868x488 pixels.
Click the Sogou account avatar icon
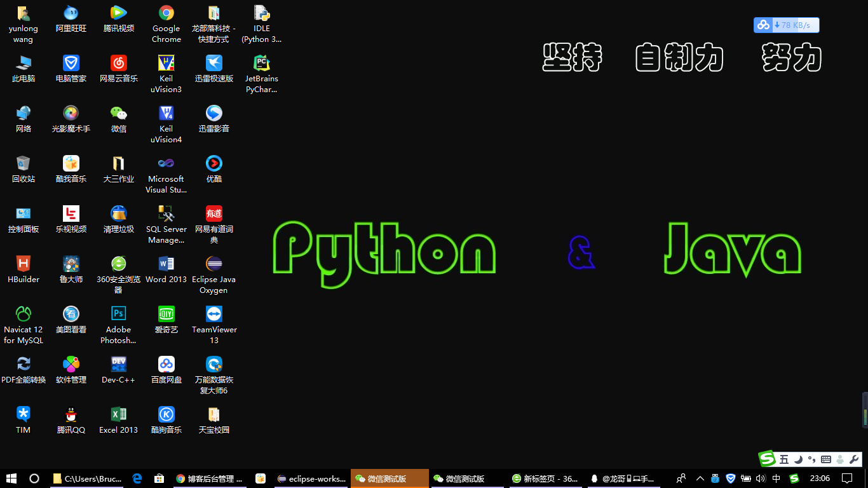(x=840, y=459)
